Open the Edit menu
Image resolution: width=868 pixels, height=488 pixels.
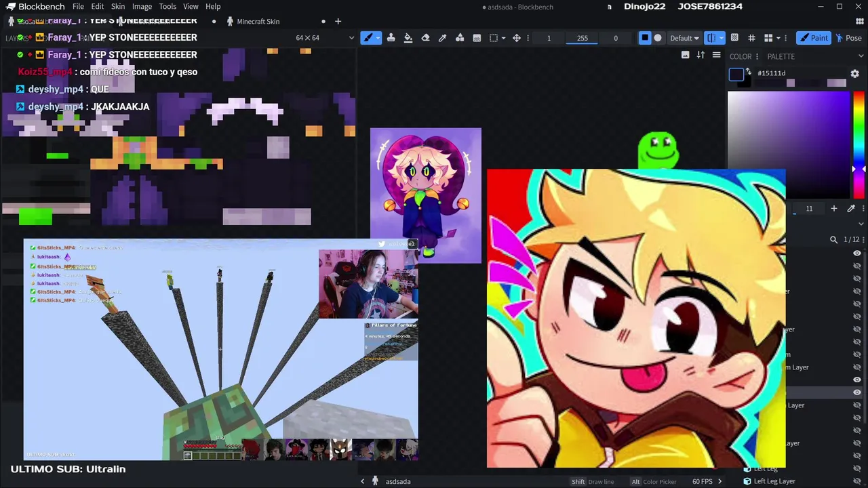click(x=98, y=7)
